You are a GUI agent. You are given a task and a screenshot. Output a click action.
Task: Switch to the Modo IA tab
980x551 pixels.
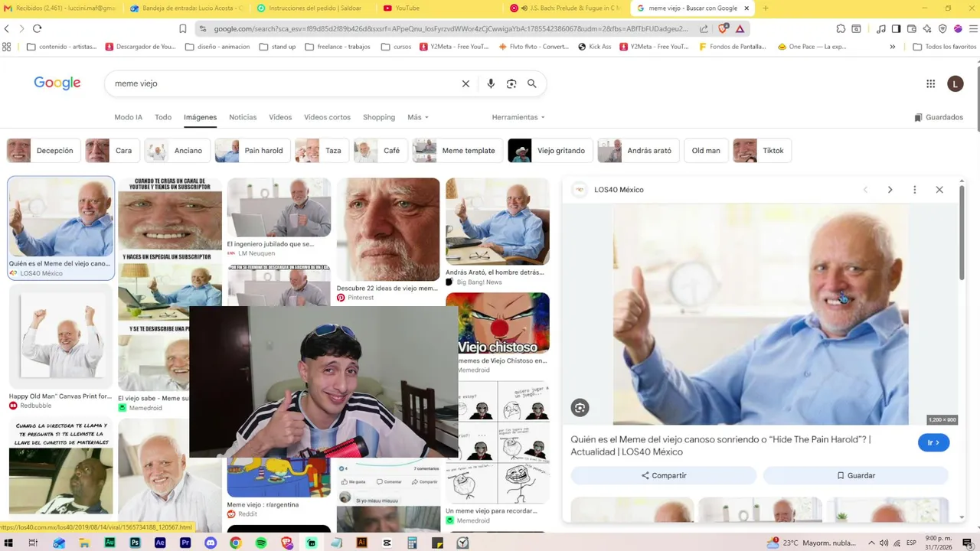128,117
